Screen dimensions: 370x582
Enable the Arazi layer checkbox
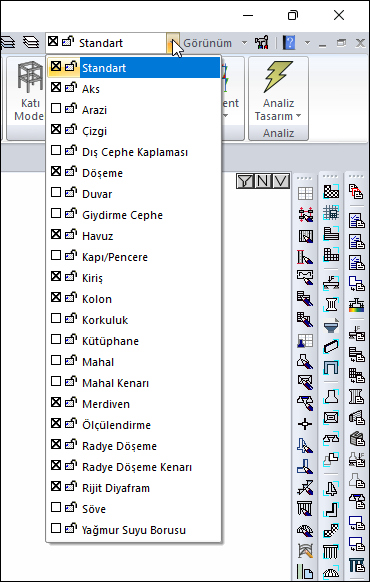coord(56,109)
